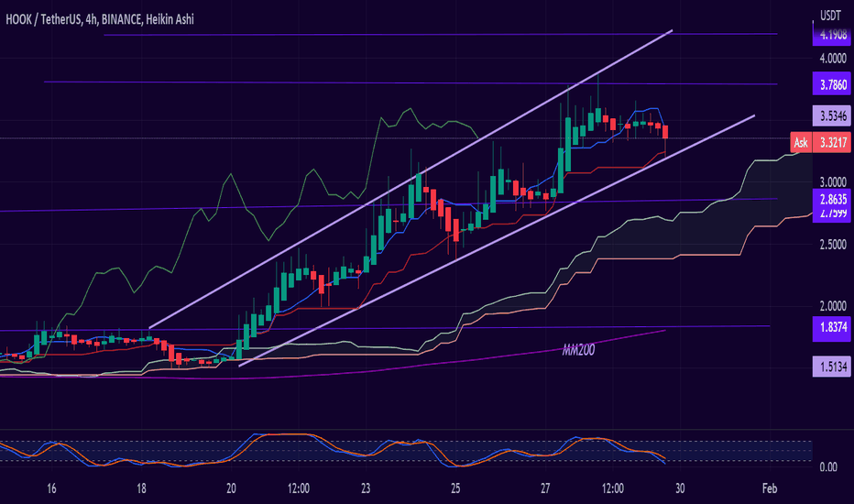Click the 2.0000 price axis value
The image size is (854, 504).
click(x=833, y=306)
